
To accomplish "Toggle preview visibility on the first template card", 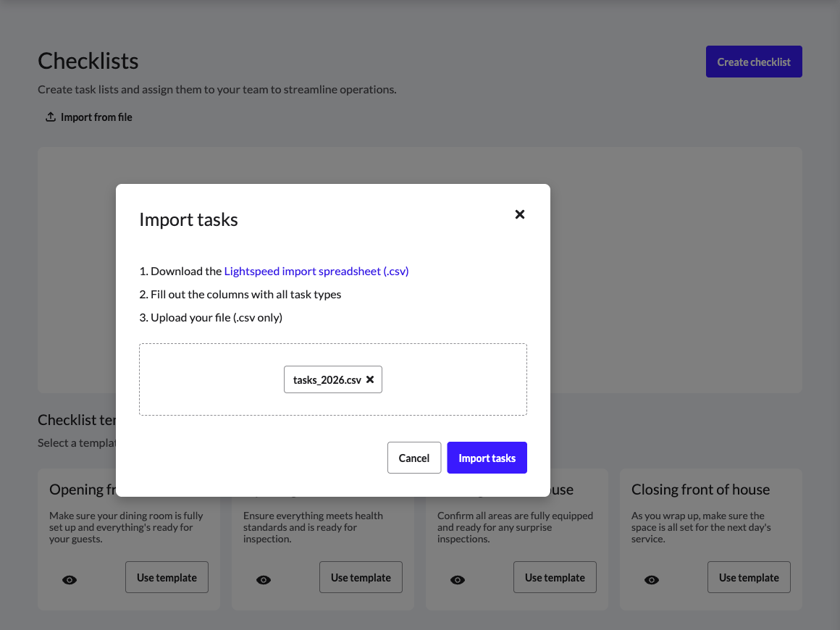I will [69, 579].
